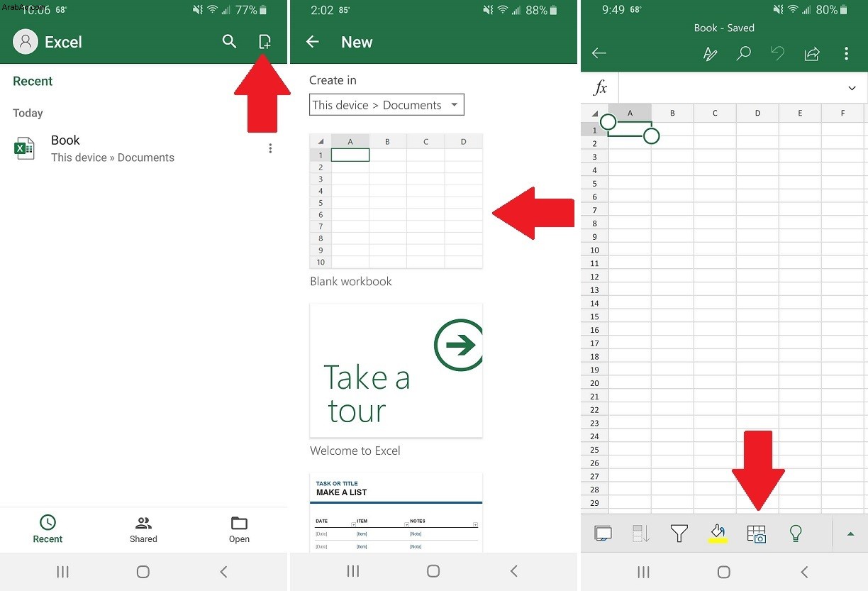Viewport: 868px width, 591px height.
Task: Tap Android recents button under Recent screen
Action: 62,572
